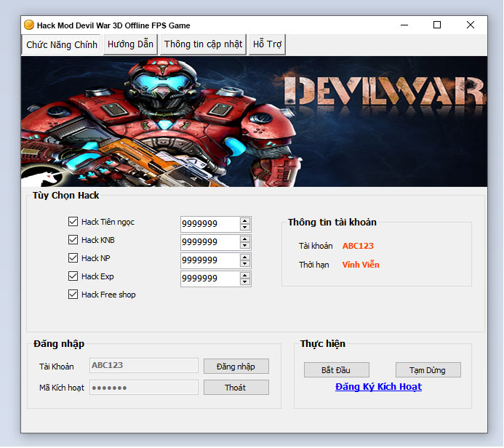Click the Tài Khoản login input field
Viewport: 504px width, 448px height.
click(x=144, y=366)
